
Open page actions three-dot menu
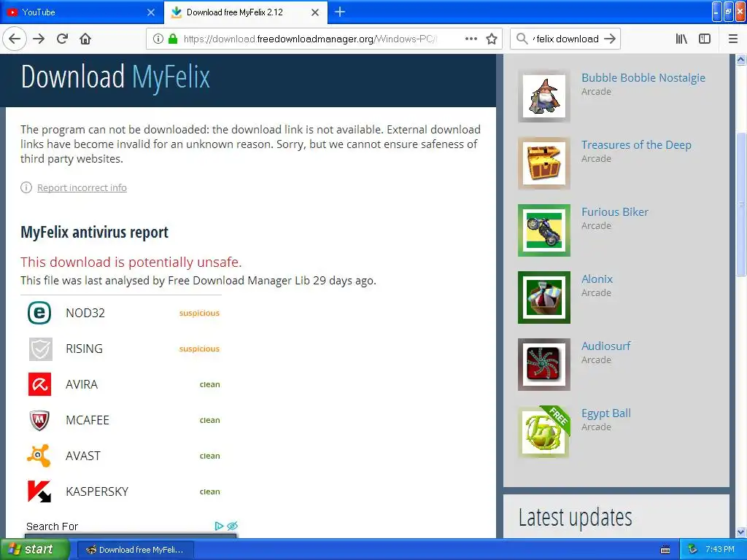click(x=471, y=39)
